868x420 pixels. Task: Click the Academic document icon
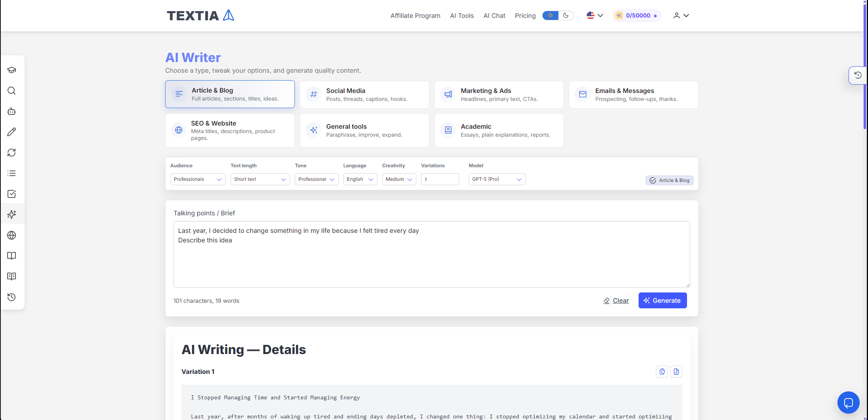[448, 130]
